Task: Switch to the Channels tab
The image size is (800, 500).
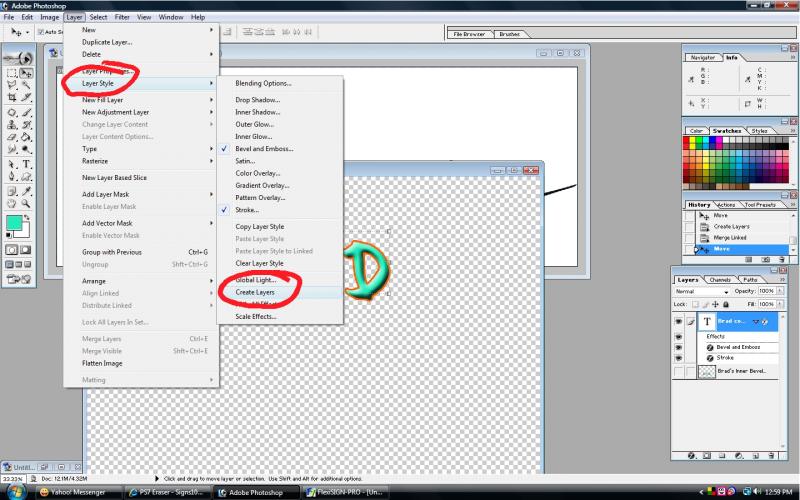Action: pyautogui.click(x=720, y=280)
